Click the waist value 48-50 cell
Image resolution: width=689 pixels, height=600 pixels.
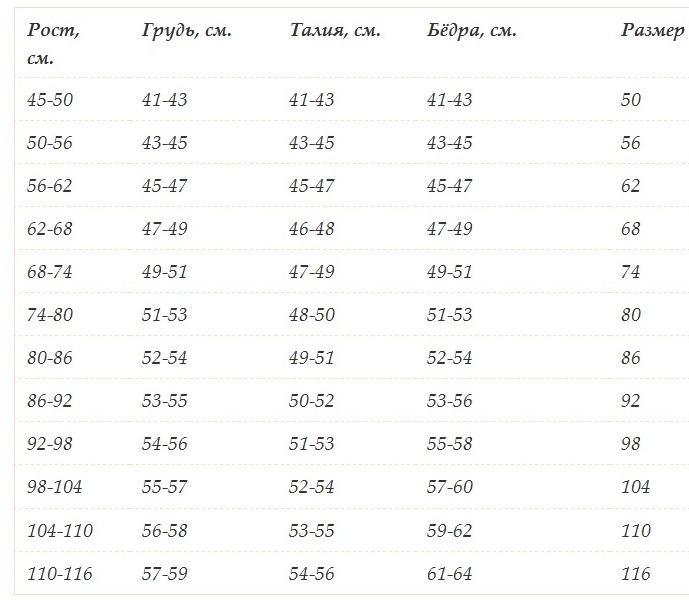click(x=312, y=315)
